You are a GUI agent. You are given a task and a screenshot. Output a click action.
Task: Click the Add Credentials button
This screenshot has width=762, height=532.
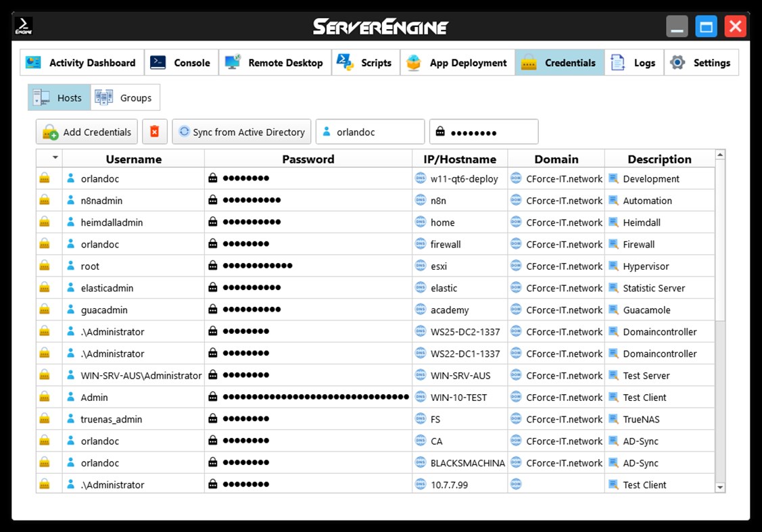pos(87,131)
